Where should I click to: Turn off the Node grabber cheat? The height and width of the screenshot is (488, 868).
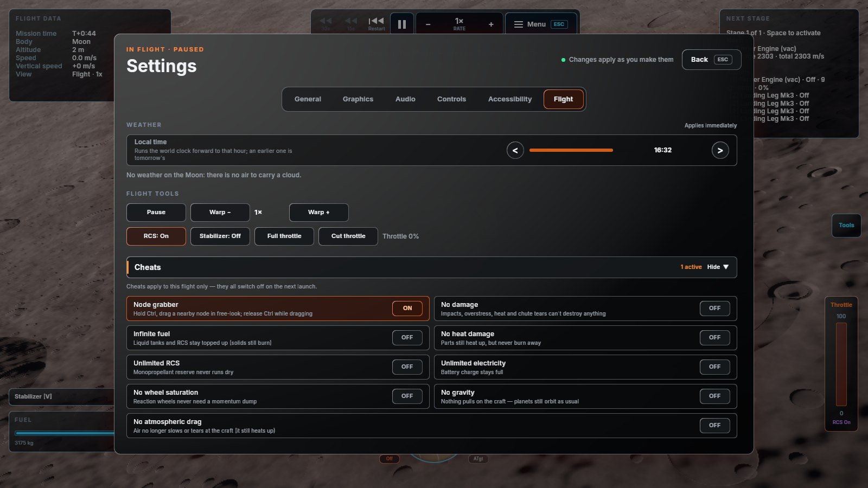(x=407, y=309)
